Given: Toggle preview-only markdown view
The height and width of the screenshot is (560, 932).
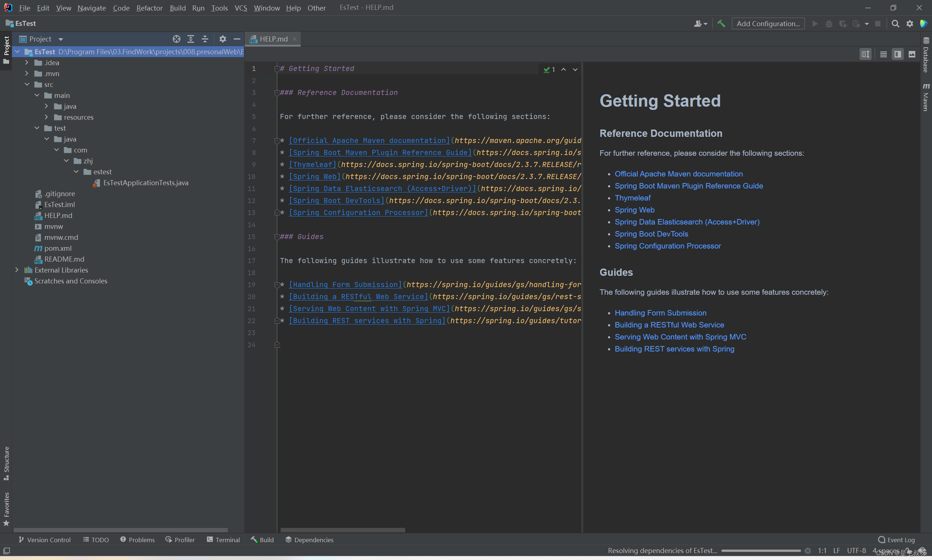Looking at the screenshot, I should click(912, 54).
